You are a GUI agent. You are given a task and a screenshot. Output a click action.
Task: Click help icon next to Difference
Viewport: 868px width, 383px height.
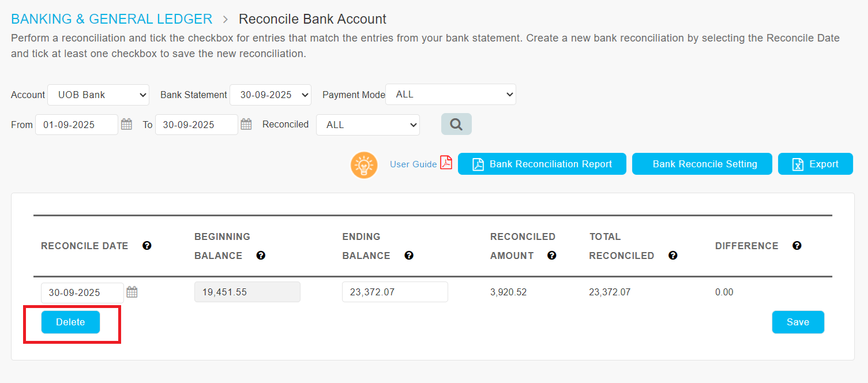[796, 246]
